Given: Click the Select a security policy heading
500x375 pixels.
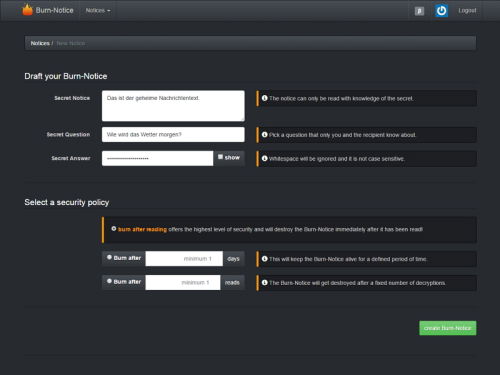Looking at the screenshot, I should pos(67,202).
